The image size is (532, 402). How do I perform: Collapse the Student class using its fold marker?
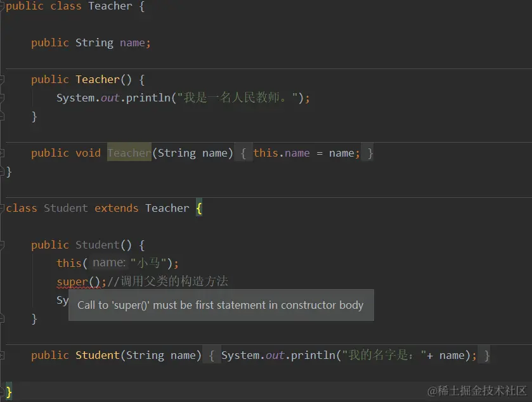3,208
